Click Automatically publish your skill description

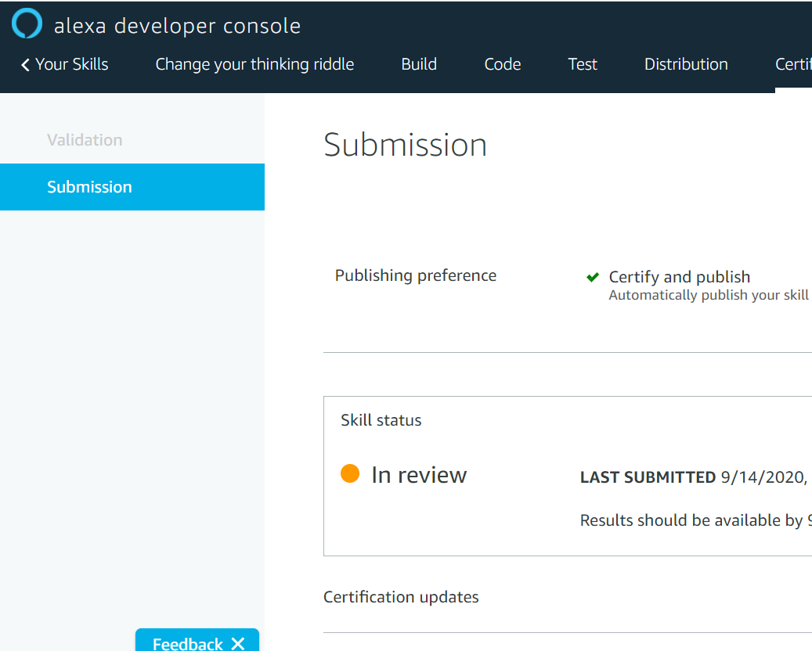pyautogui.click(x=709, y=295)
